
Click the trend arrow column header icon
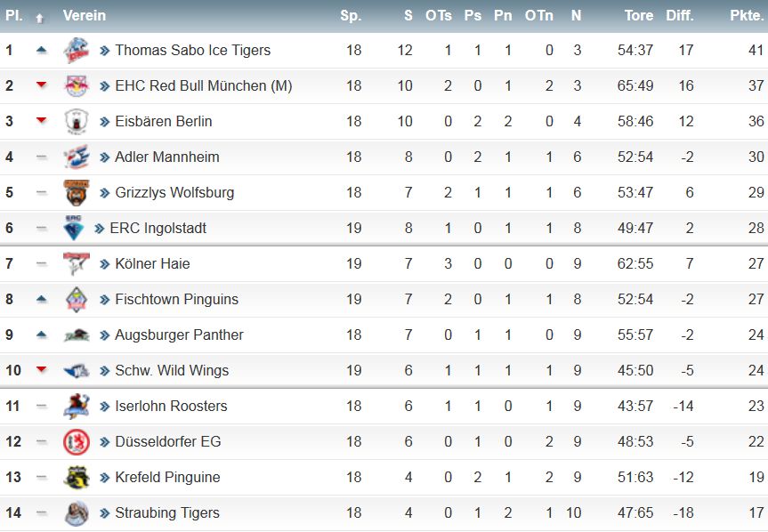pos(40,18)
